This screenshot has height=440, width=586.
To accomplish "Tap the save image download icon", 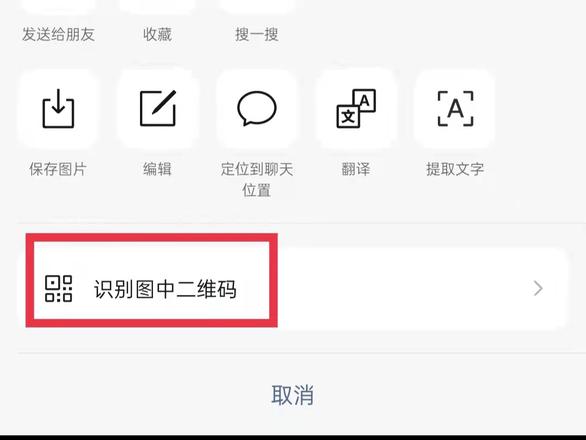I will (58, 108).
